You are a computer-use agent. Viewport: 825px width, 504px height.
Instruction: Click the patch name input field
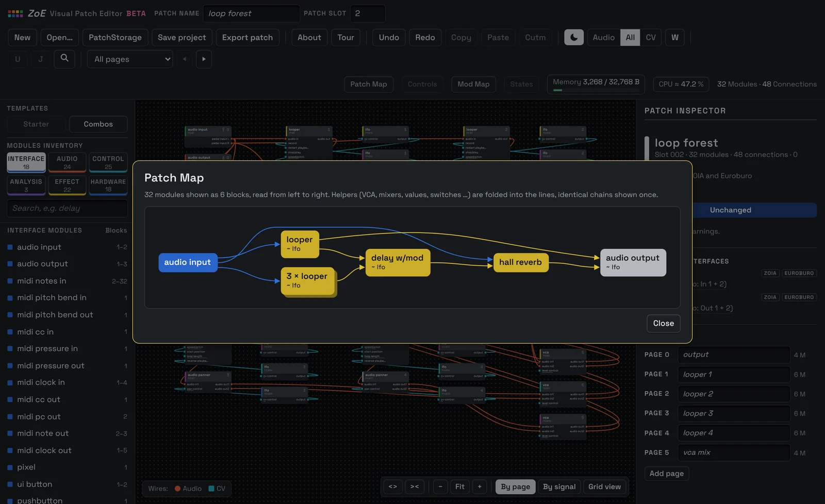(x=252, y=13)
